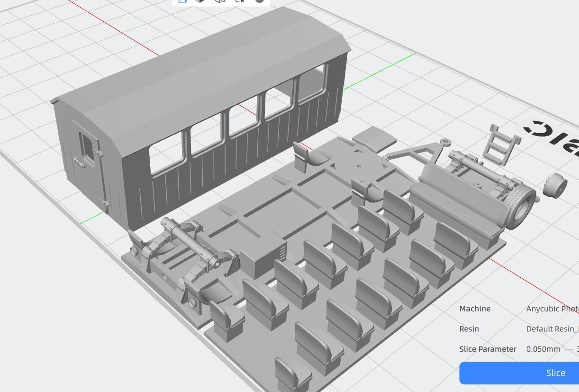
Task: Click the Resin label
Action: tap(469, 329)
